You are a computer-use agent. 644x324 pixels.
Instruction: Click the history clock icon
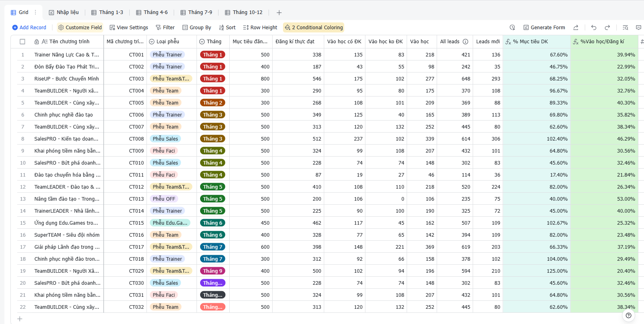pyautogui.click(x=512, y=28)
